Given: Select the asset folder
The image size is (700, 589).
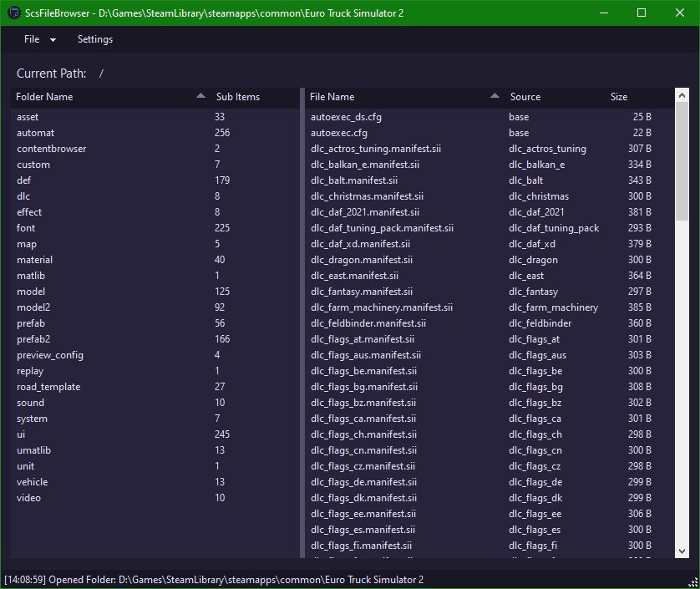Looking at the screenshot, I should (155, 117).
